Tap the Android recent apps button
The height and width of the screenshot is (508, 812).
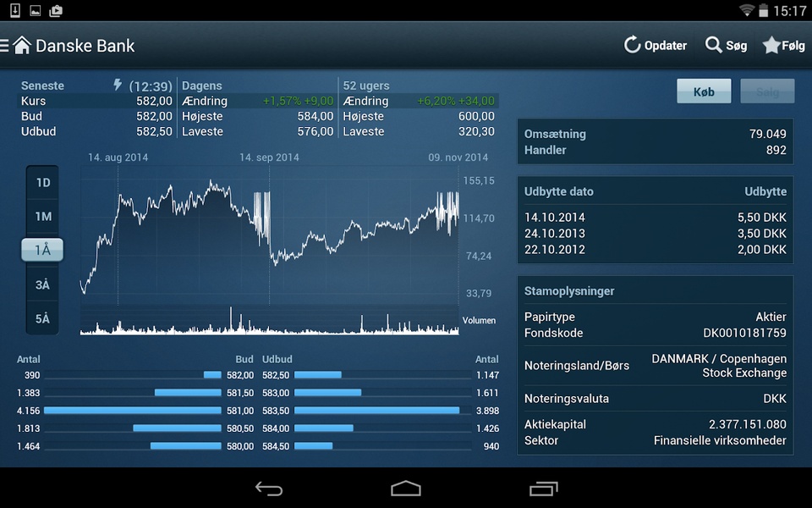(x=543, y=489)
